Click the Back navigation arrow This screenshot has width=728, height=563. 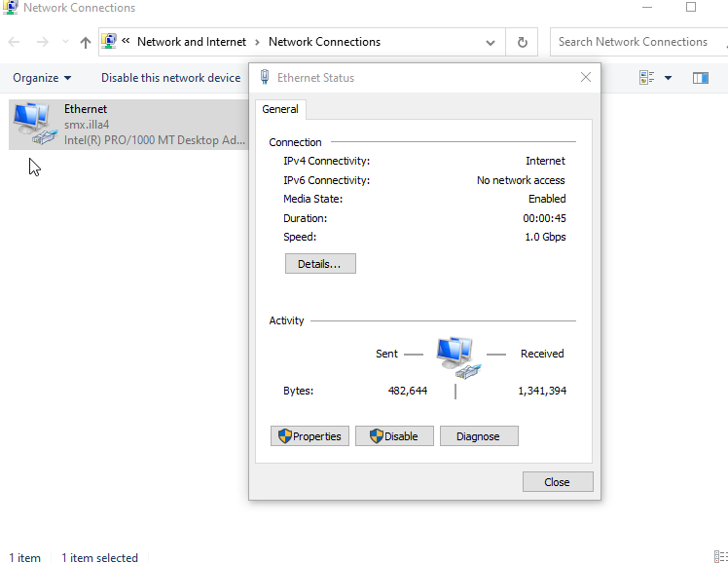pos(15,42)
